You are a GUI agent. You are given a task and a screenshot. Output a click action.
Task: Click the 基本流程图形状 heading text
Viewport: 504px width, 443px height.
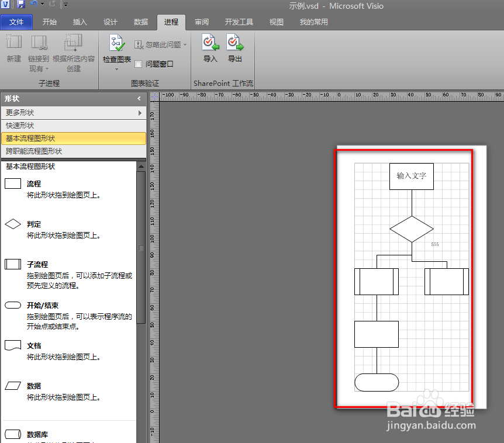pyautogui.click(x=30, y=167)
